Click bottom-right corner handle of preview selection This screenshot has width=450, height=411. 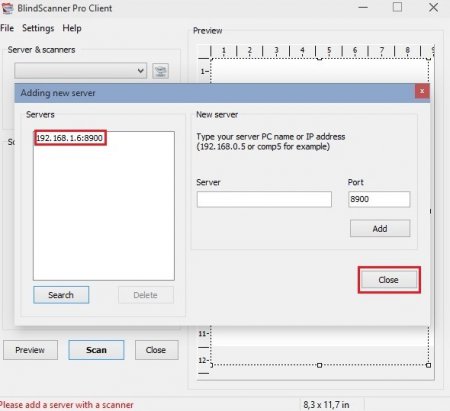[x=428, y=365]
